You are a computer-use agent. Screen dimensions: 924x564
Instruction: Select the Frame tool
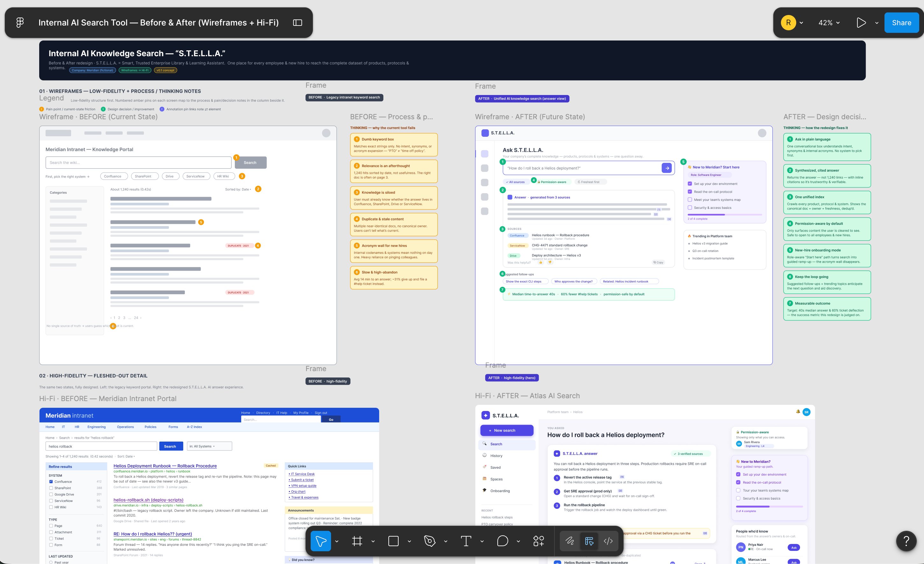(357, 541)
